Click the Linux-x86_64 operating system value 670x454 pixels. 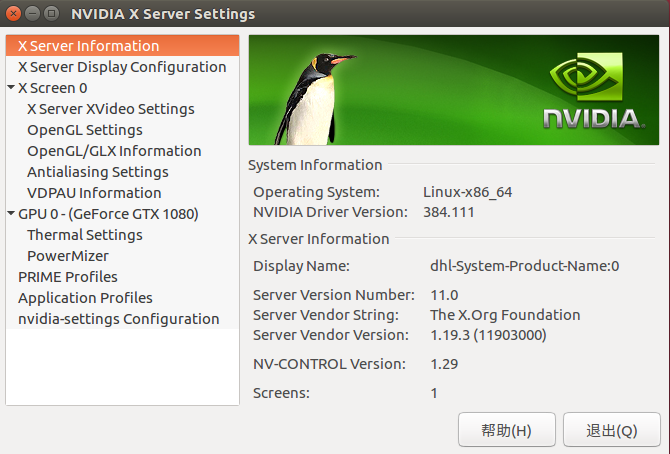467,192
